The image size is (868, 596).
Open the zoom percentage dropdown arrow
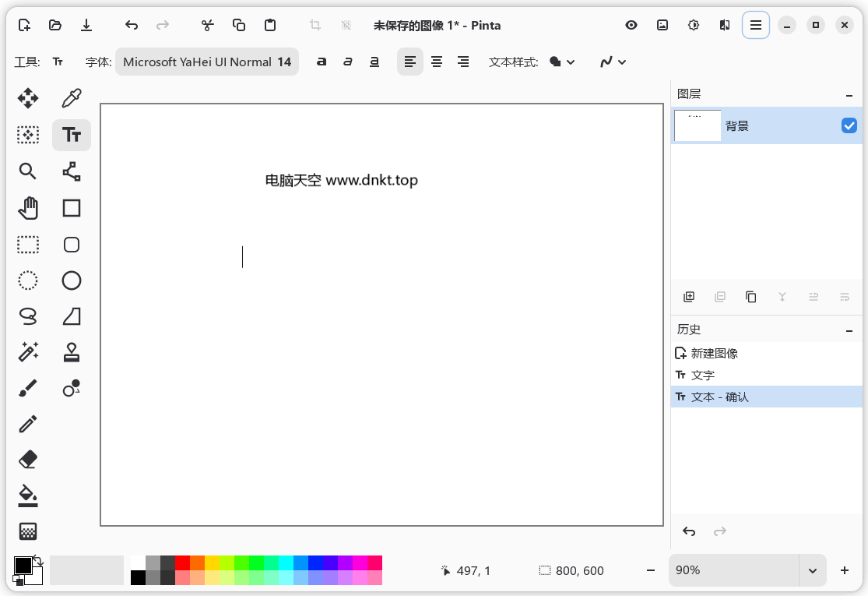[x=813, y=570]
